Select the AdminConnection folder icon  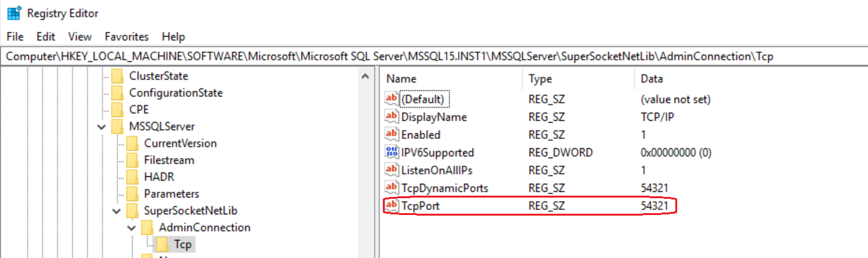(x=148, y=227)
